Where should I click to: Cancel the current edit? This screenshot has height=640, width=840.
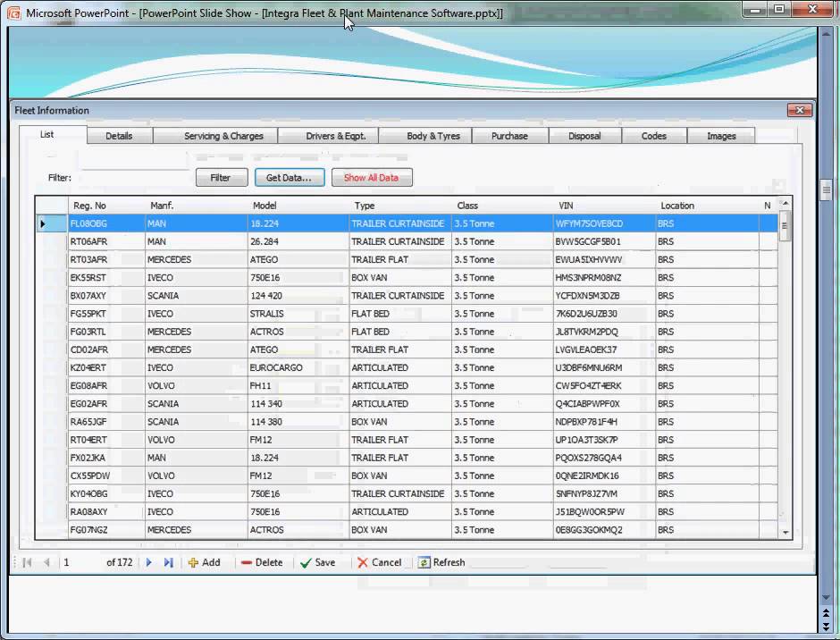379,562
